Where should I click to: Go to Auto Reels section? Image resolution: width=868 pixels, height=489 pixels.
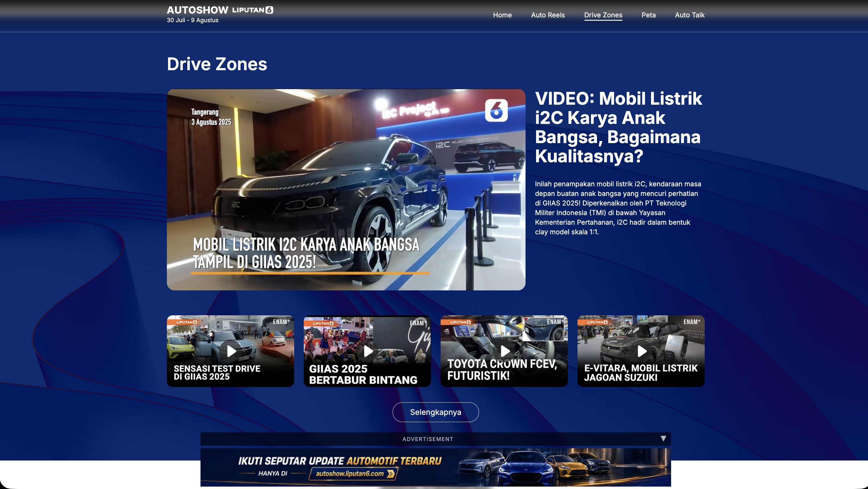tap(548, 15)
